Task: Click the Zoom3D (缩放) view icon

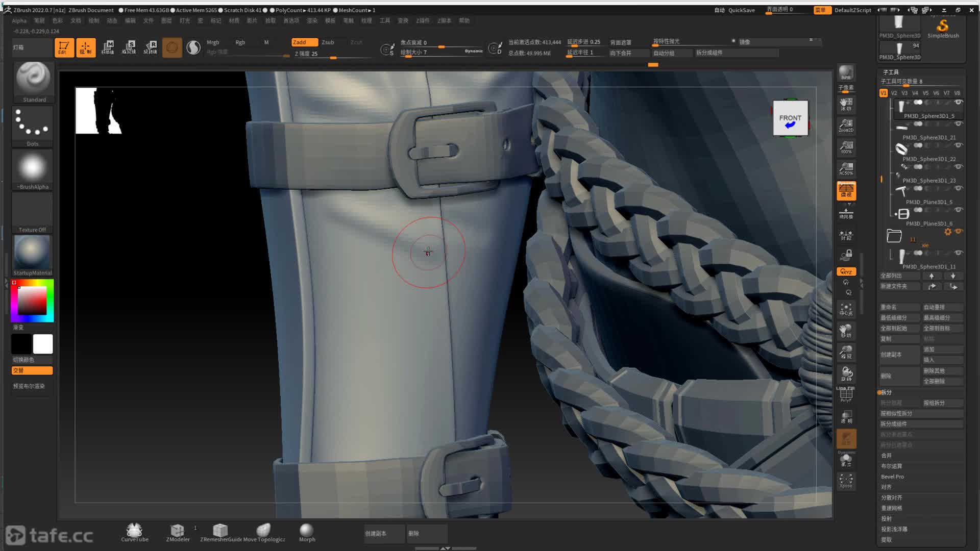Action: 846,353
